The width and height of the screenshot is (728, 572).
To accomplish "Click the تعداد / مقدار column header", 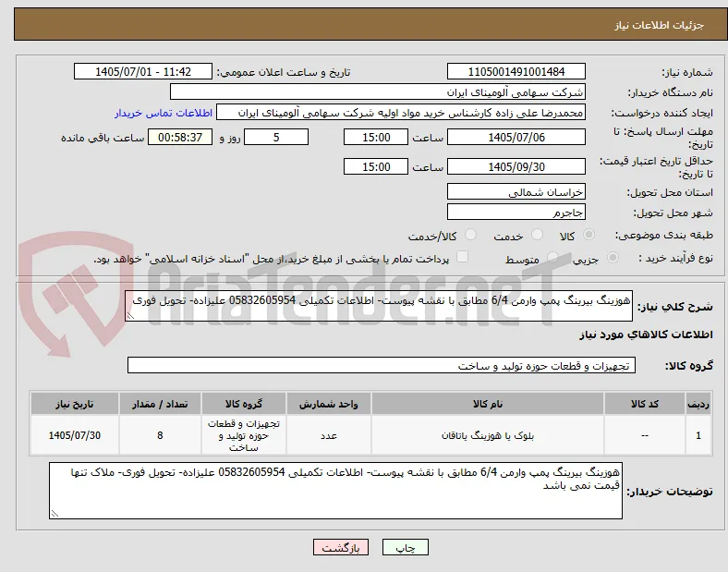I will click(160, 404).
